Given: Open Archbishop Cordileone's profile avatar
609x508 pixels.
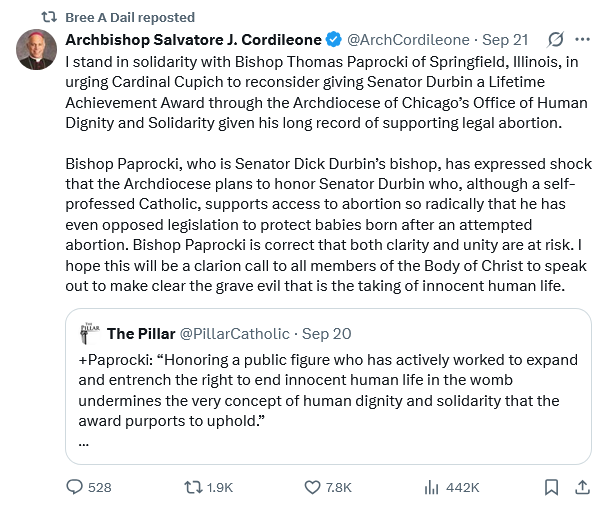Looking at the screenshot, I should (36, 49).
